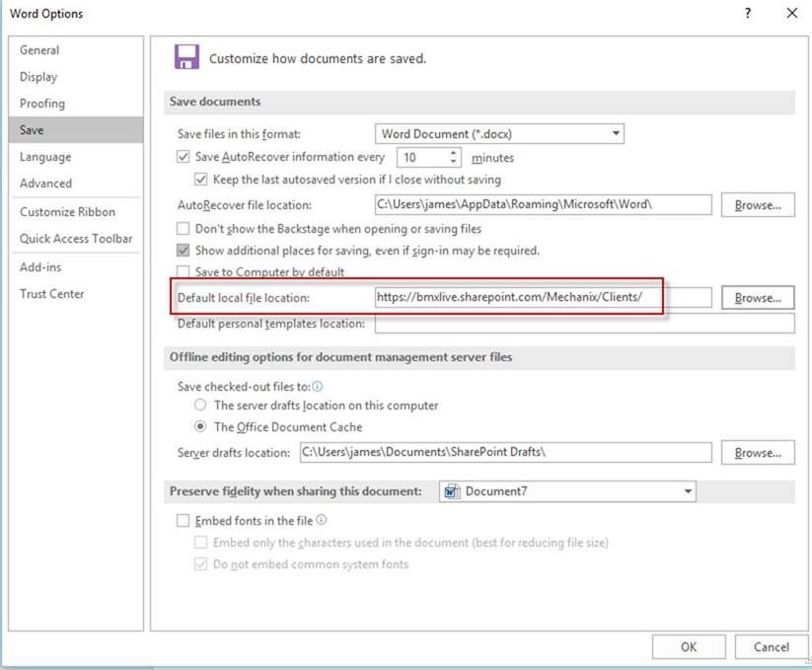Viewport: 812px width, 670px height.
Task: Open Save files in this format dropdown
Action: [x=499, y=133]
